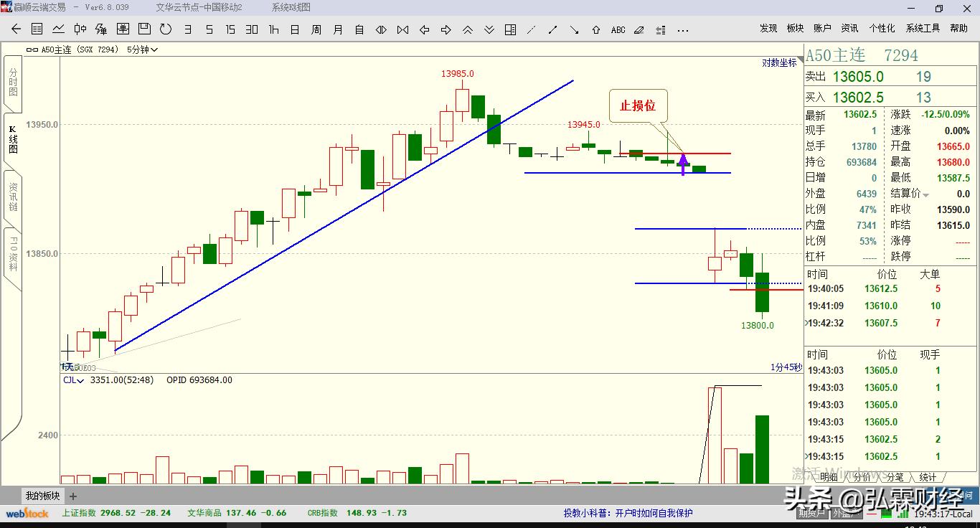Select the line segment drawing tool
Image resolution: width=980 pixels, height=528 pixels.
coord(553,29)
